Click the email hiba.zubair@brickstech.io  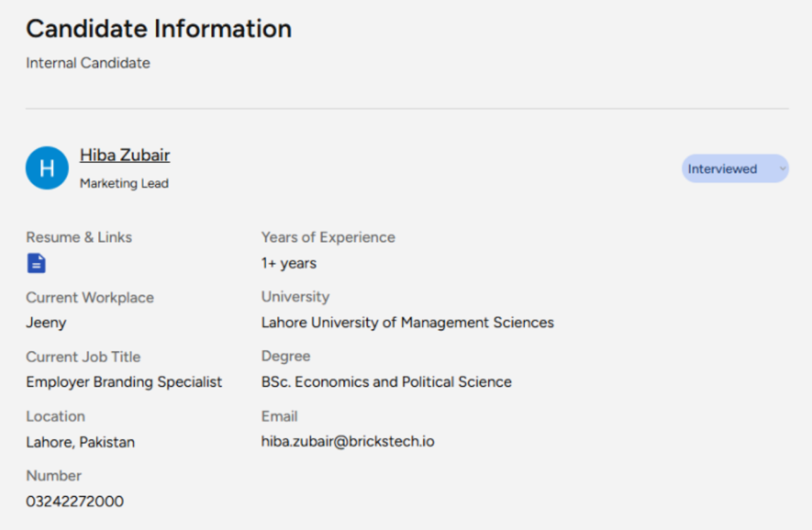tap(347, 442)
